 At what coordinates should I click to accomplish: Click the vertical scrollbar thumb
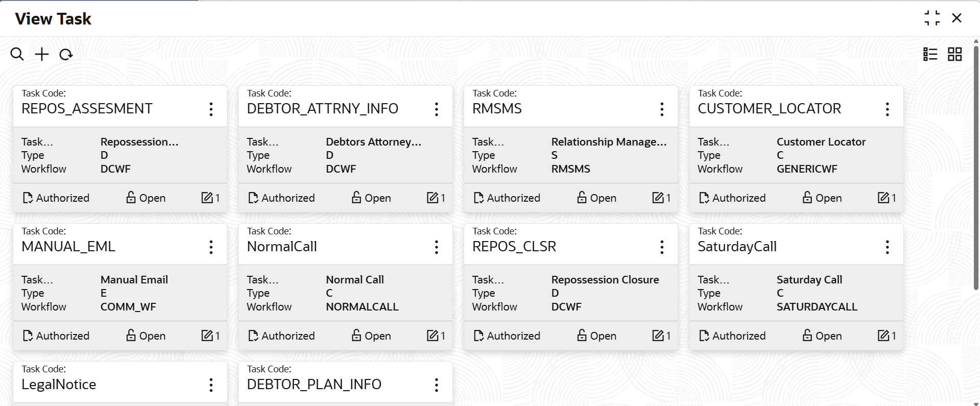click(976, 169)
